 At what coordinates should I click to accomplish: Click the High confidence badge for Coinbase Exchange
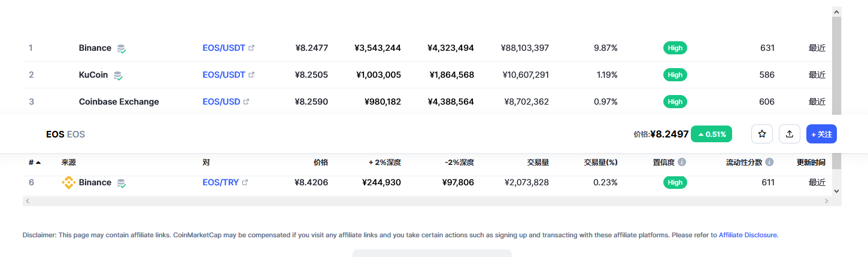tap(675, 102)
